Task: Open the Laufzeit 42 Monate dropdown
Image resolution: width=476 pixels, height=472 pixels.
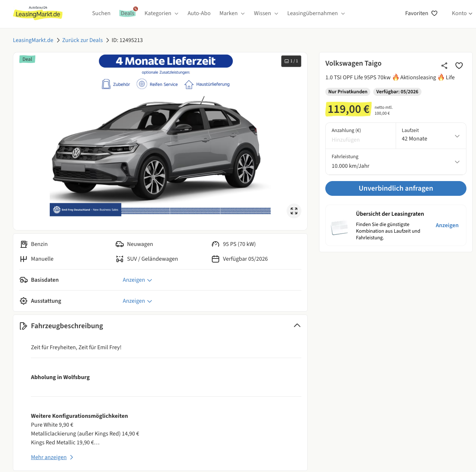Action: [x=431, y=136]
